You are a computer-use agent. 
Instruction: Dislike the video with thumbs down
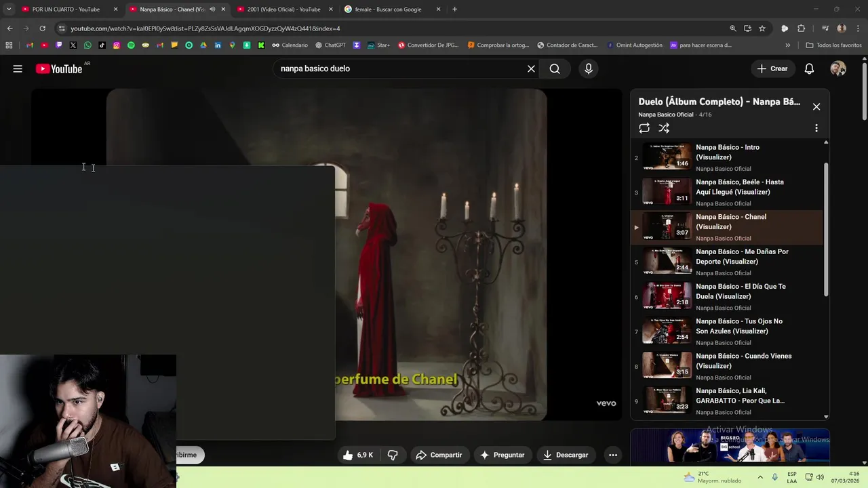[x=393, y=455]
